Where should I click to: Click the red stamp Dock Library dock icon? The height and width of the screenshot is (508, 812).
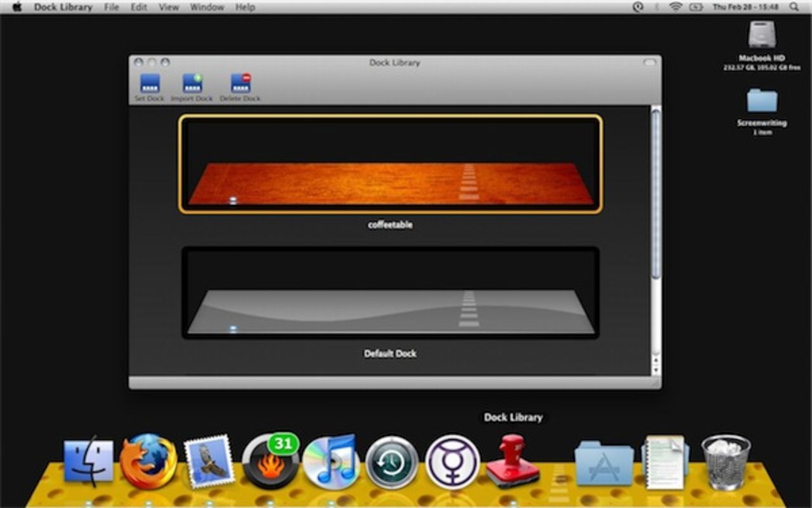coord(513,460)
